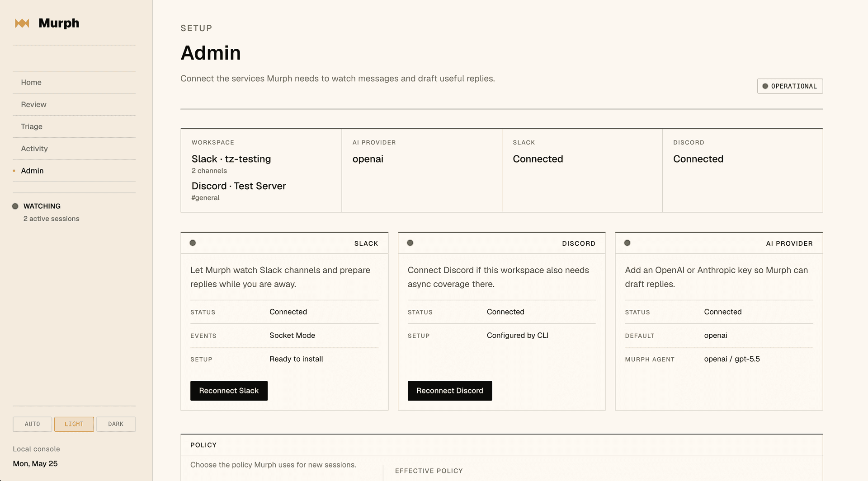868x481 pixels.
Task: Click the Watching label in sidebar
Action: (x=42, y=206)
